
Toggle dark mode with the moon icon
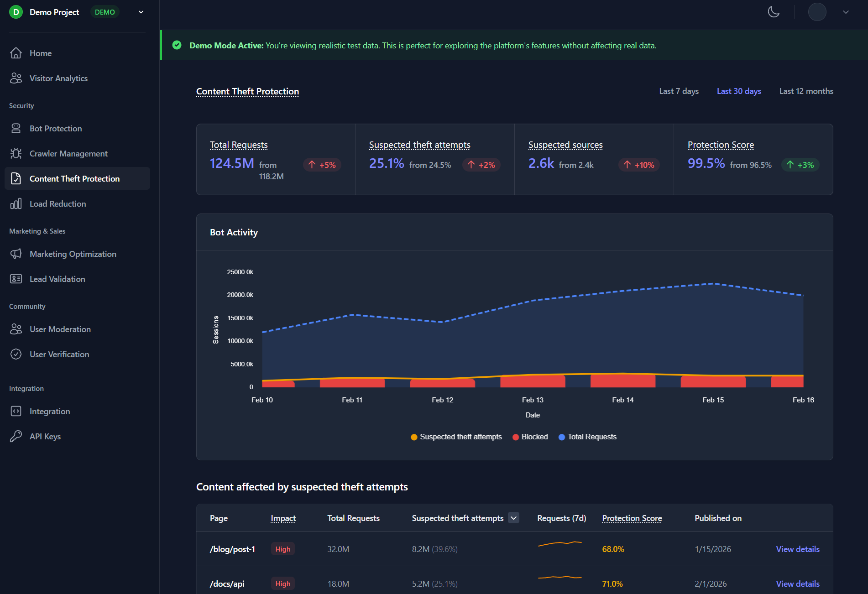pyautogui.click(x=774, y=12)
